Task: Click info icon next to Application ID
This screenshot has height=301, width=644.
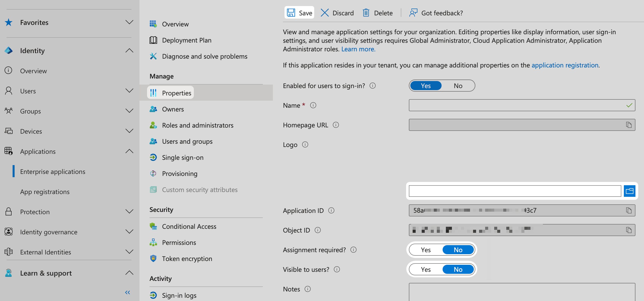Action: 331,210
